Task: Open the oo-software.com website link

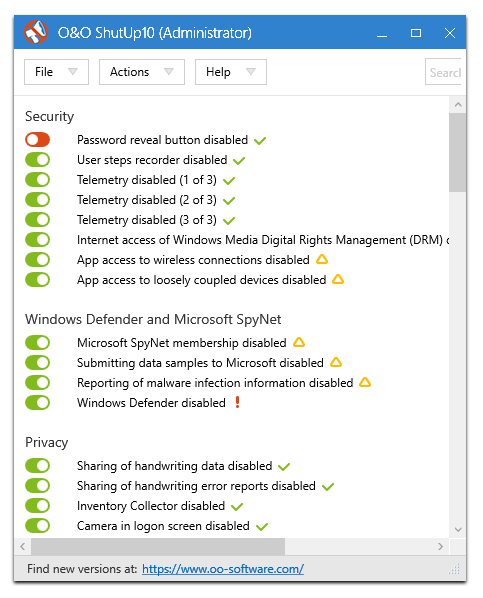Action: pyautogui.click(x=223, y=569)
